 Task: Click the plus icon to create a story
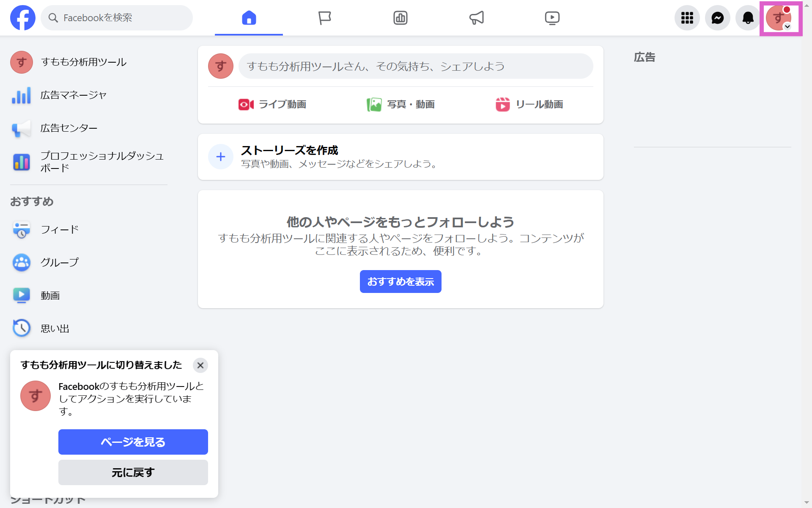click(221, 157)
